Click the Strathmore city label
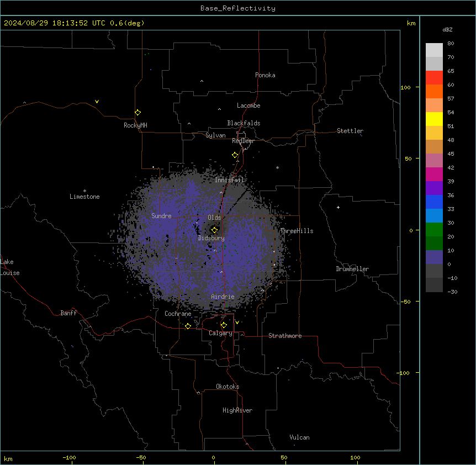The width and height of the screenshot is (476, 465). click(x=285, y=336)
